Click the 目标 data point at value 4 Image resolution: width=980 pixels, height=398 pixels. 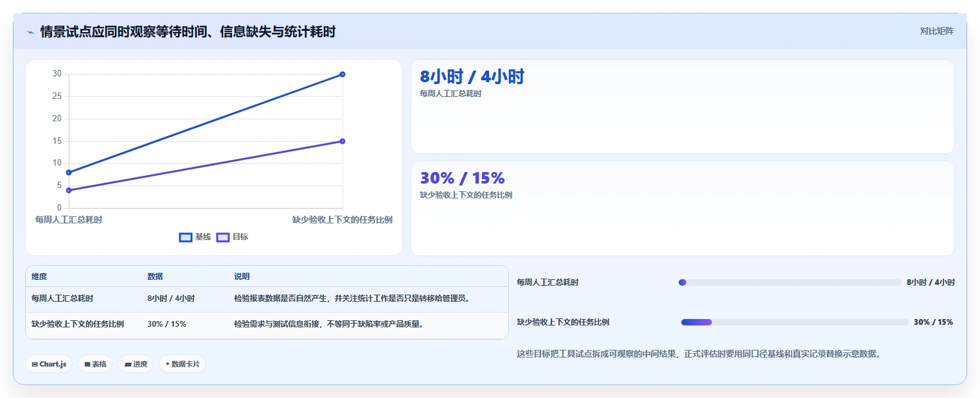click(69, 190)
